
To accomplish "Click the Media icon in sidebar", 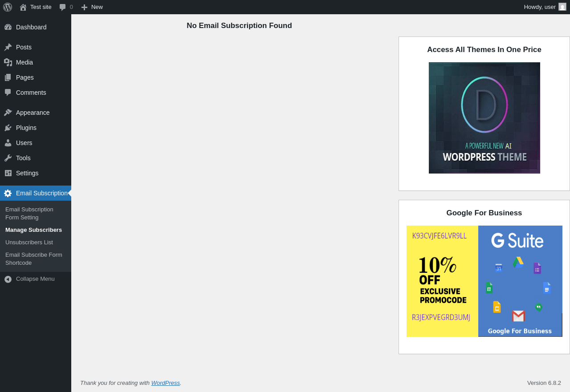I will tap(8, 62).
